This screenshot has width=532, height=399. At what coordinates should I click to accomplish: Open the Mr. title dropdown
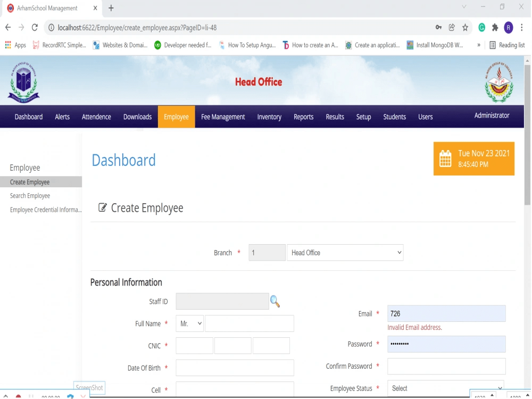(x=190, y=323)
